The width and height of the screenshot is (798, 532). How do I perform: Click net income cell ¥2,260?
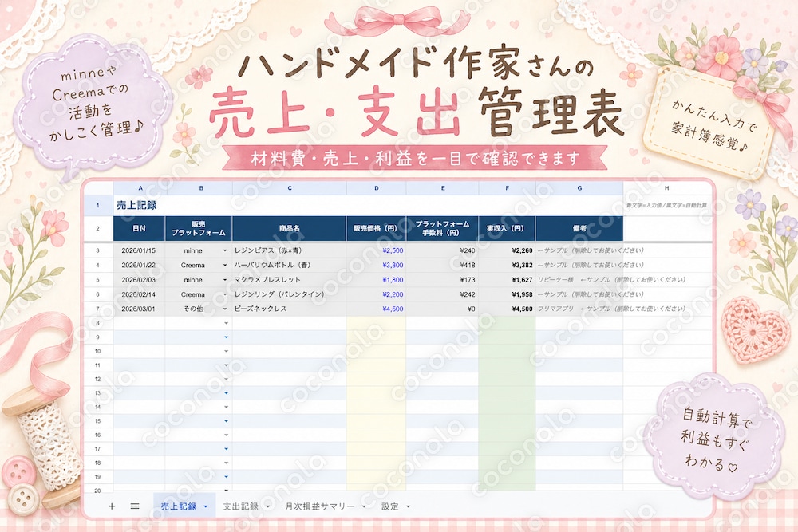pyautogui.click(x=507, y=250)
